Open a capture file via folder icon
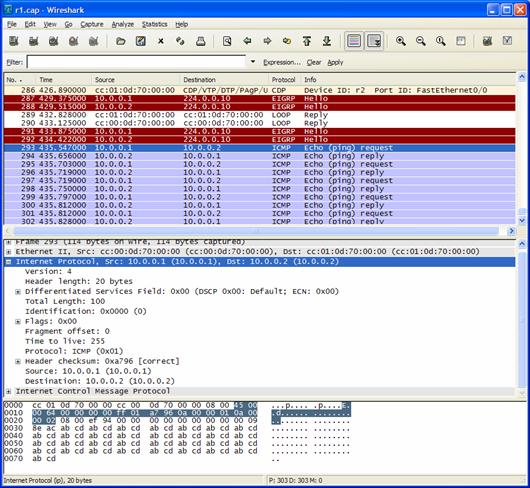 click(121, 41)
